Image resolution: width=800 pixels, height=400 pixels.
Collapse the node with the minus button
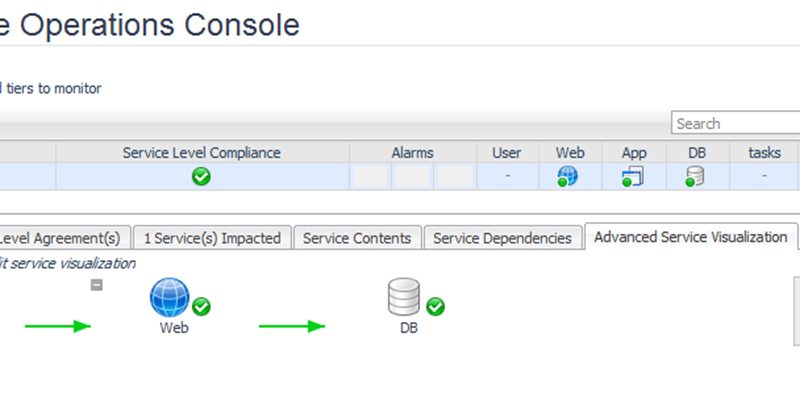point(97,285)
